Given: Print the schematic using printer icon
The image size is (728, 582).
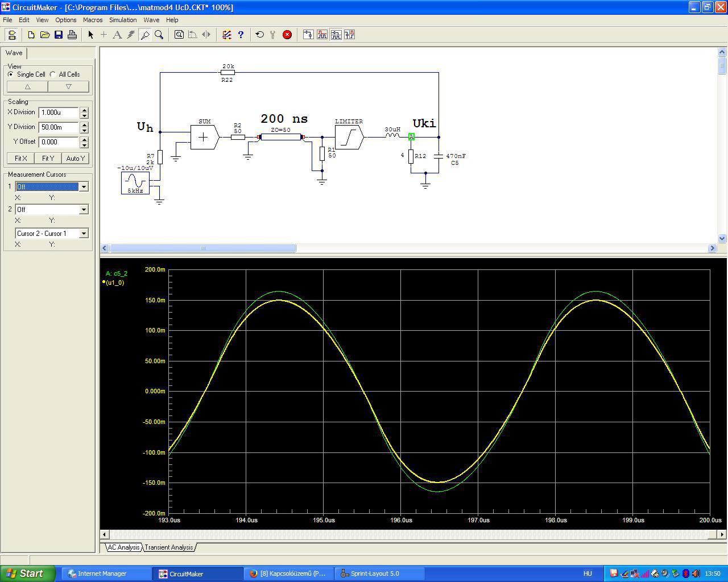Looking at the screenshot, I should pos(72,35).
